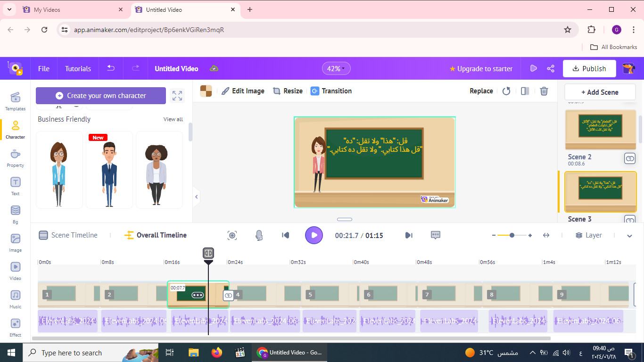Click the Edit Image option
Image resolution: width=644 pixels, height=362 pixels.
[243, 91]
